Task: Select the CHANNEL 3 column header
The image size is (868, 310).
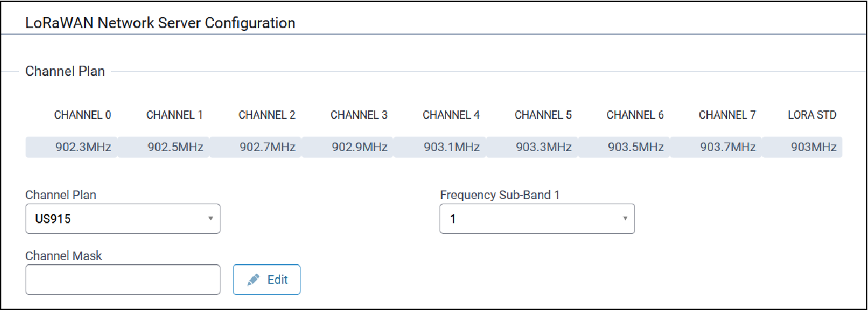Action: (x=359, y=115)
